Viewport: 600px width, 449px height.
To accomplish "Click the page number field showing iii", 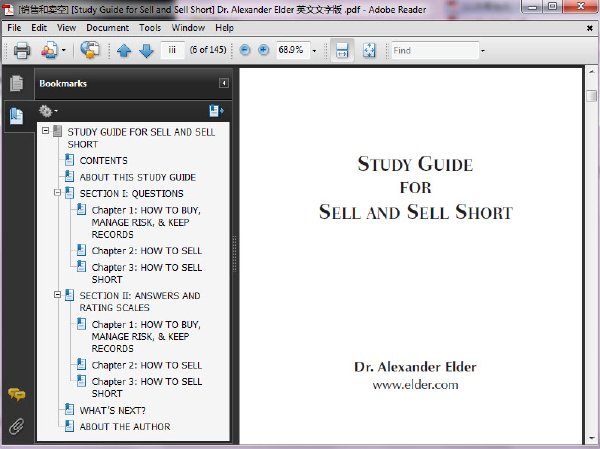I will tap(172, 50).
